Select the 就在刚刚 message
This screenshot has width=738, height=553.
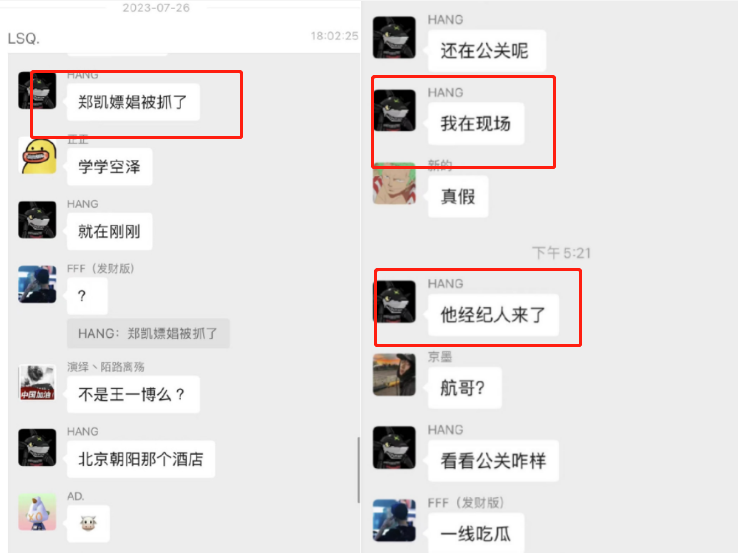pyautogui.click(x=110, y=231)
